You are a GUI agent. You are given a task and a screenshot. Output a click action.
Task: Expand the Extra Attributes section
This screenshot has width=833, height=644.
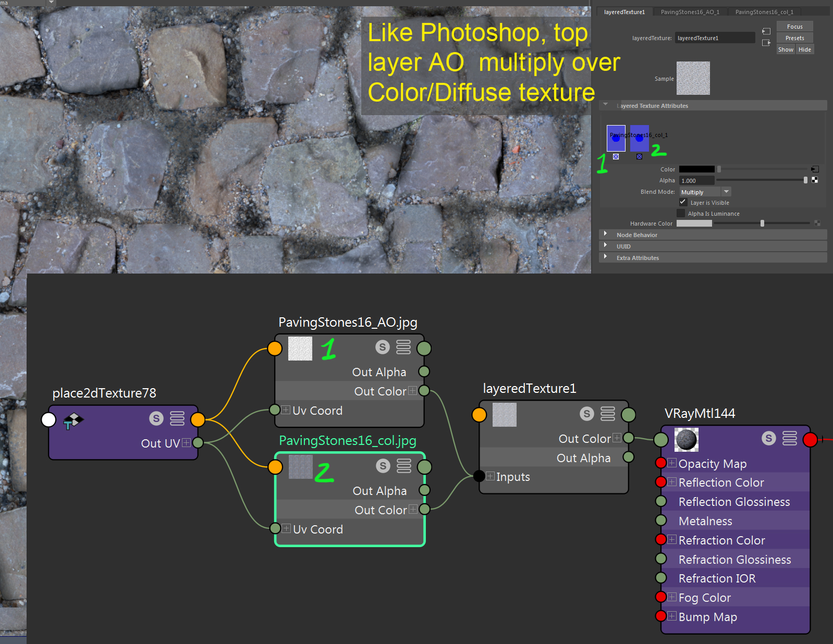(x=605, y=257)
